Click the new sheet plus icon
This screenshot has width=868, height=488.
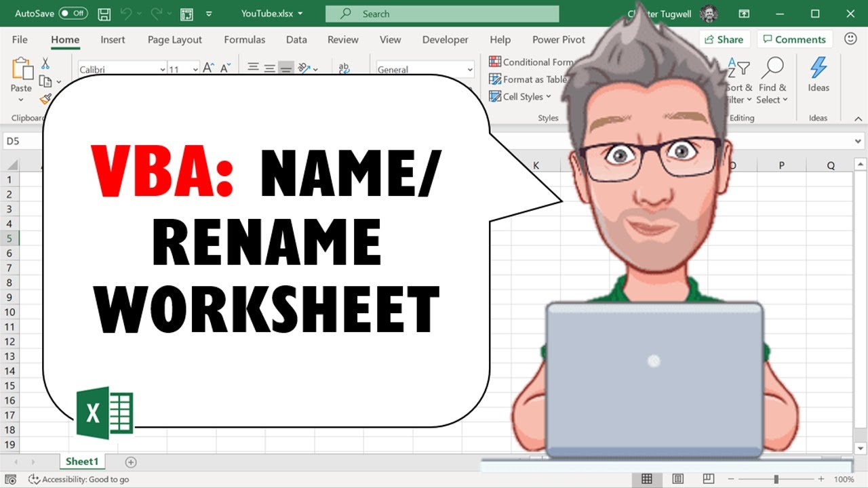[x=131, y=462]
